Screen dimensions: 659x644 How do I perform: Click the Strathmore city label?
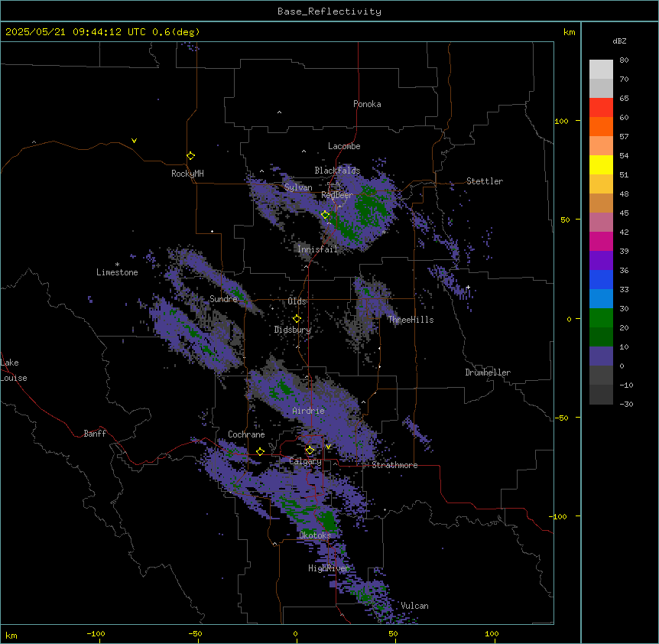(394, 465)
